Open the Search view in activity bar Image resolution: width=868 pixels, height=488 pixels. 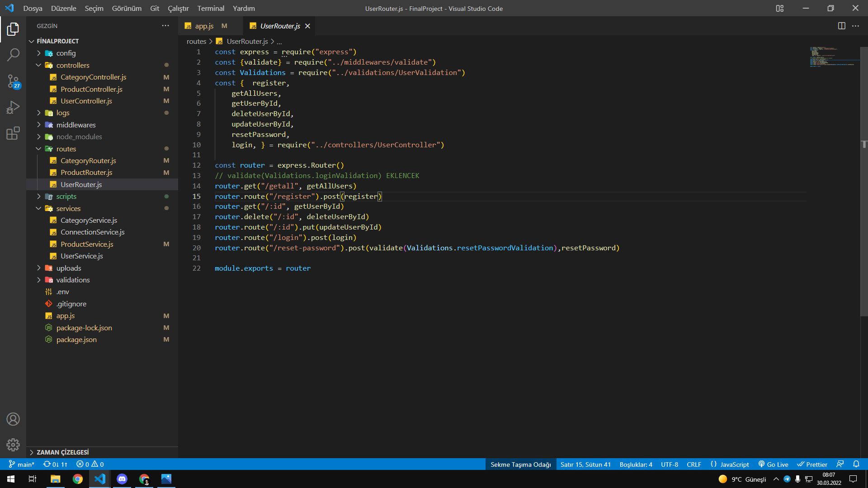[x=13, y=55]
